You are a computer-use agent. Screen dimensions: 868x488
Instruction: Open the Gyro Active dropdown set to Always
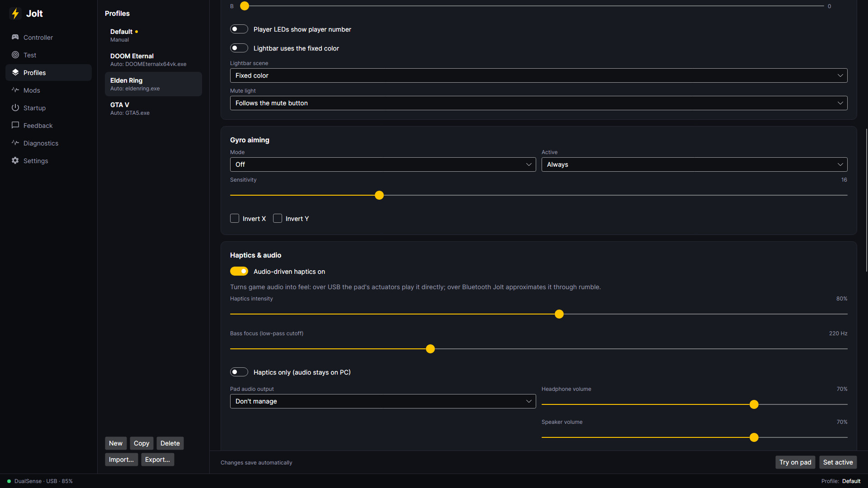tap(694, 164)
